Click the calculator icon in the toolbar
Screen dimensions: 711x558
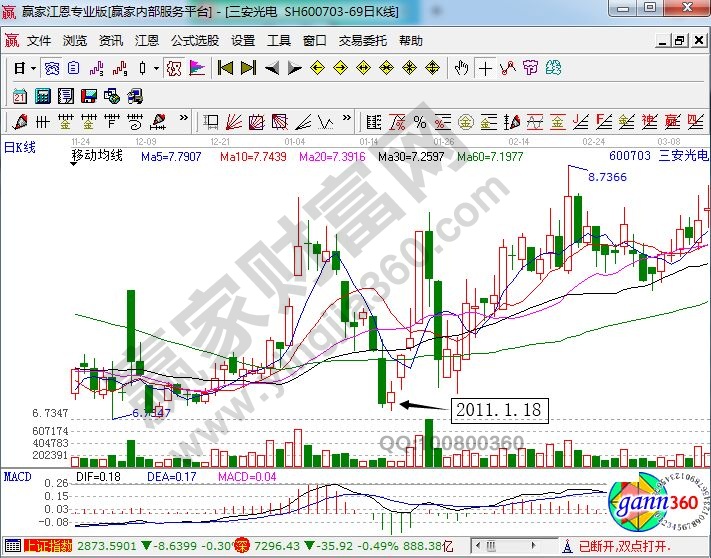[43, 96]
